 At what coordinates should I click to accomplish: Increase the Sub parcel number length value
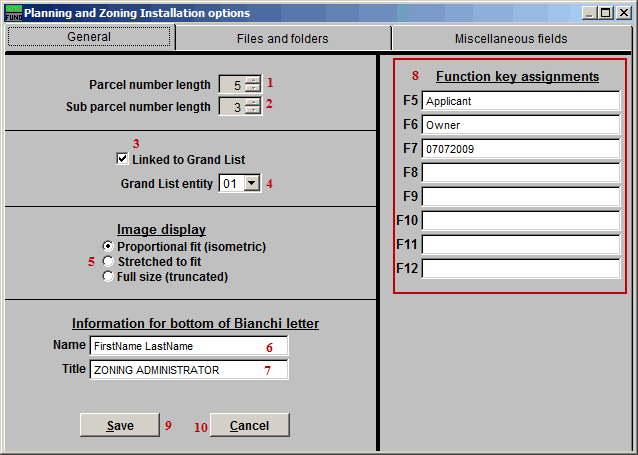(253, 102)
